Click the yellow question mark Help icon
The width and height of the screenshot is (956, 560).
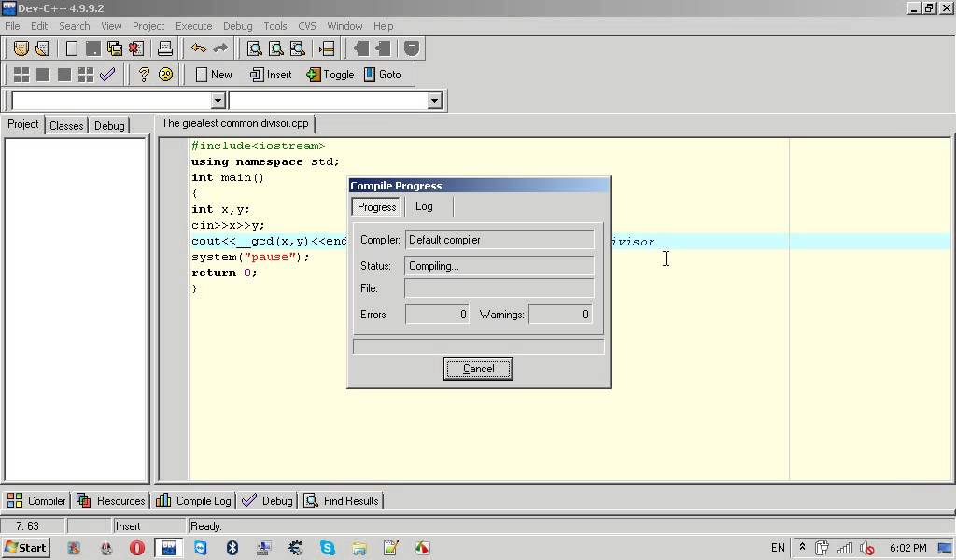click(x=143, y=75)
